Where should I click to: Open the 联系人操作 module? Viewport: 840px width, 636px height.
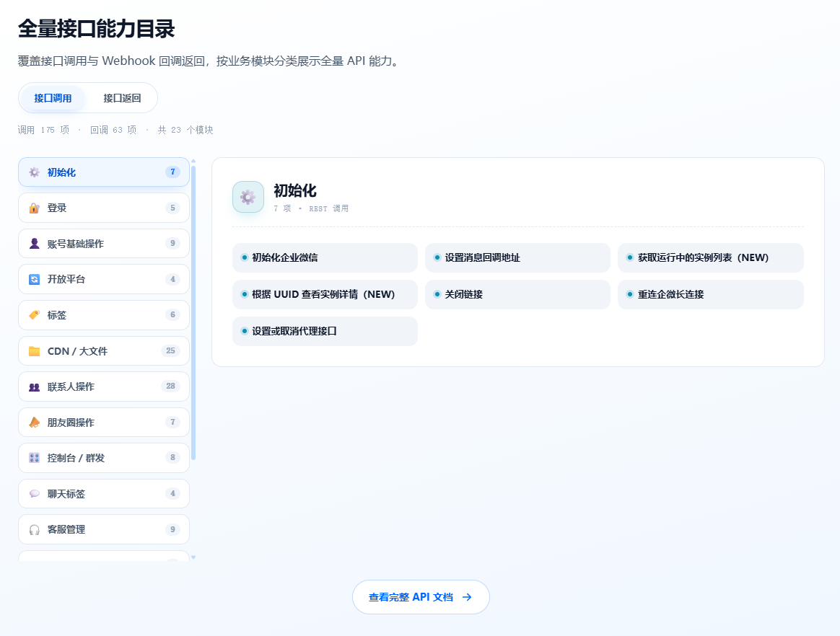pos(104,387)
